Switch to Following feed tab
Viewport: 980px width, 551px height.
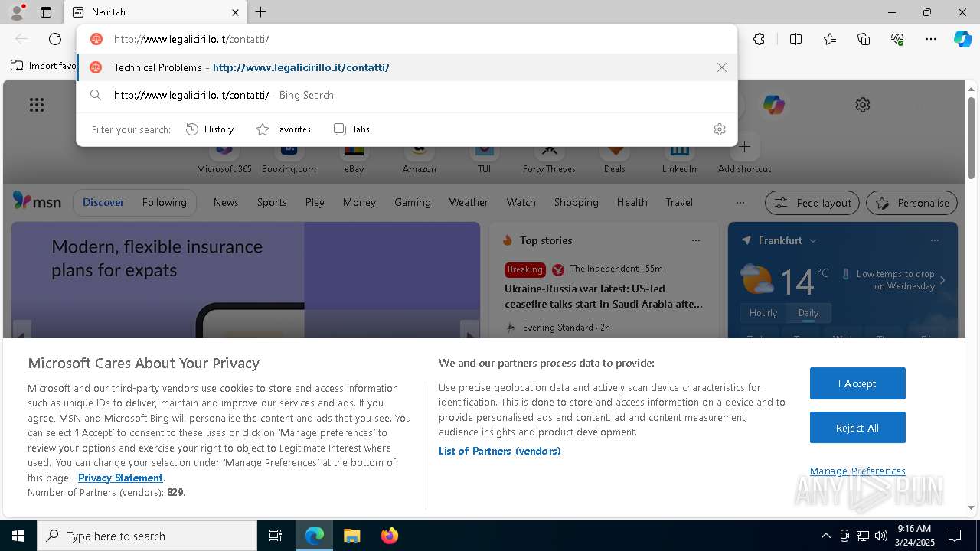pos(164,202)
